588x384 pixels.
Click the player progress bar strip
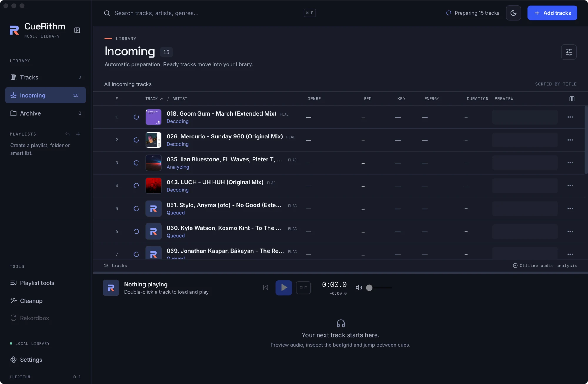[340, 273]
